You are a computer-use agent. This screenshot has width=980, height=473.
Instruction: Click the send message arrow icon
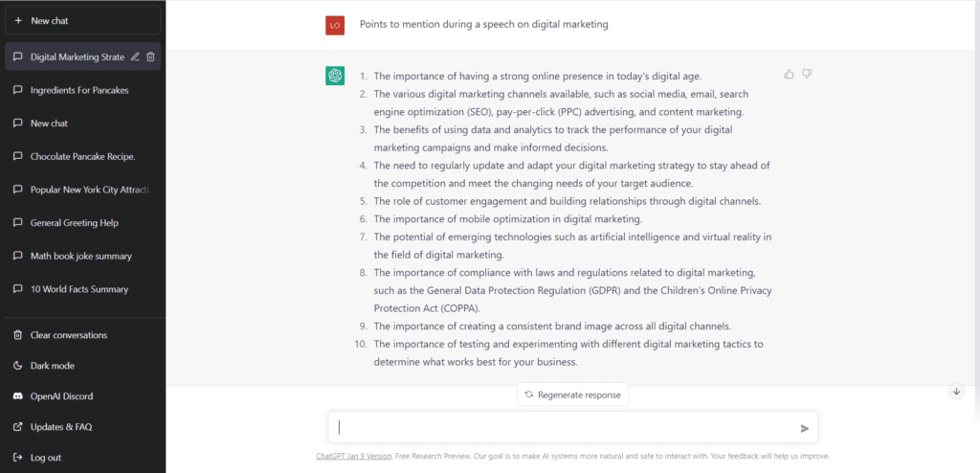click(x=804, y=428)
